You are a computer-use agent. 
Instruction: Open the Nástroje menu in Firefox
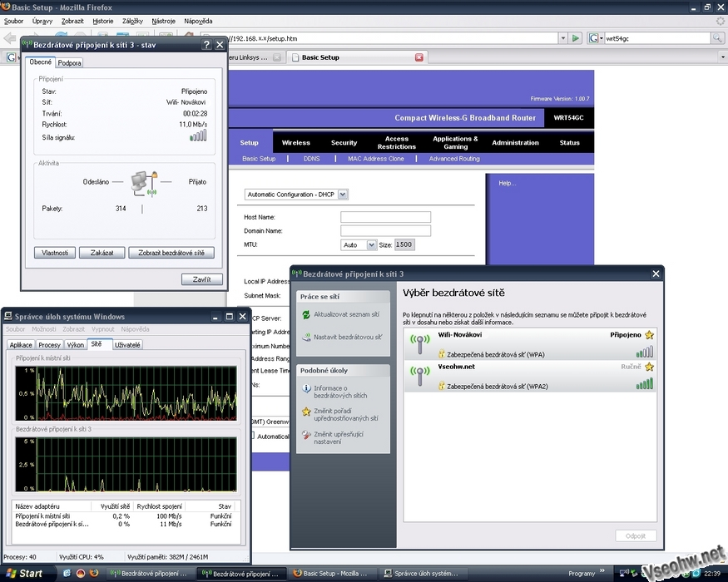pos(163,21)
